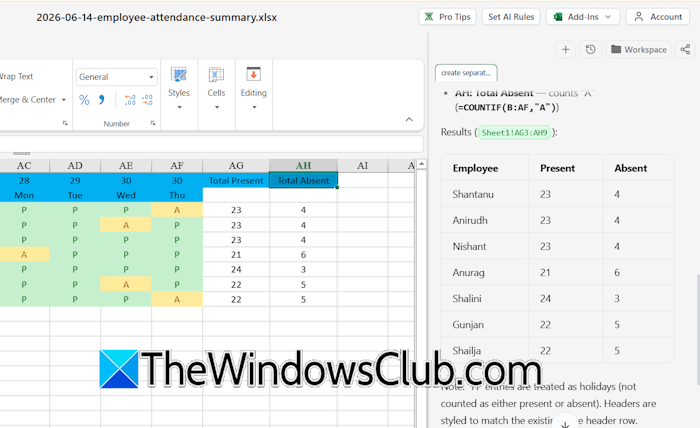Select column AC header
Image resolution: width=700 pixels, height=428 pixels.
(24, 166)
